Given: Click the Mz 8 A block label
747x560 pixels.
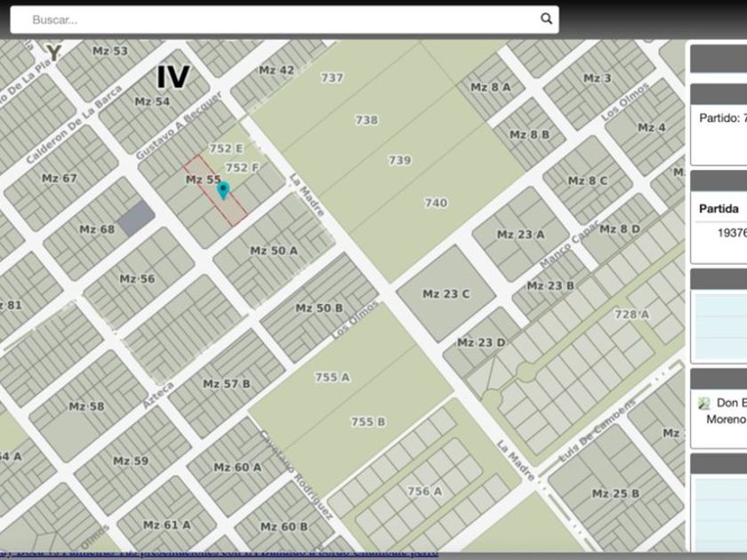Looking at the screenshot, I should tap(491, 87).
